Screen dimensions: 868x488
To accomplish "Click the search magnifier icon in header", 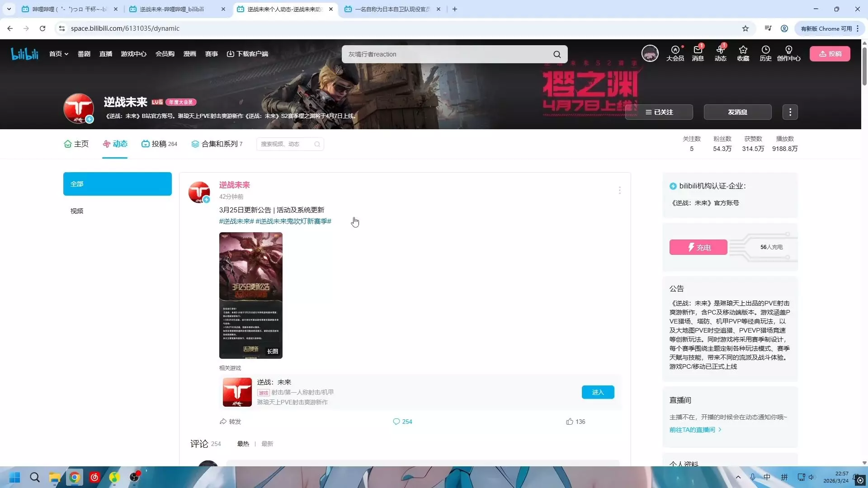I will 557,54.
